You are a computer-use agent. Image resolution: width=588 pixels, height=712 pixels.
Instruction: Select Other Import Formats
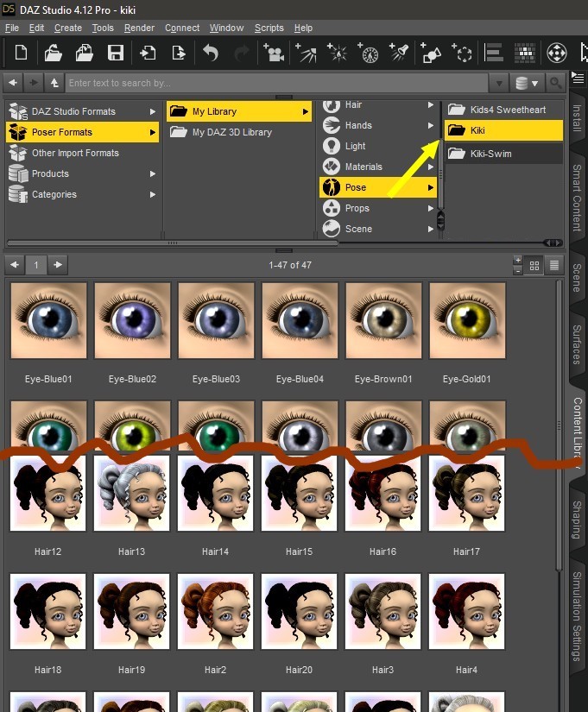(82, 153)
